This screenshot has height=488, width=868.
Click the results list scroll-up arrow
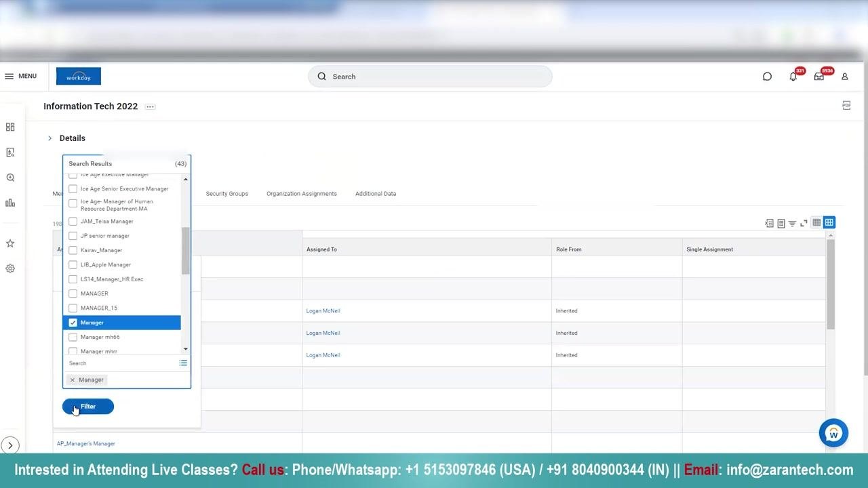[185, 180]
